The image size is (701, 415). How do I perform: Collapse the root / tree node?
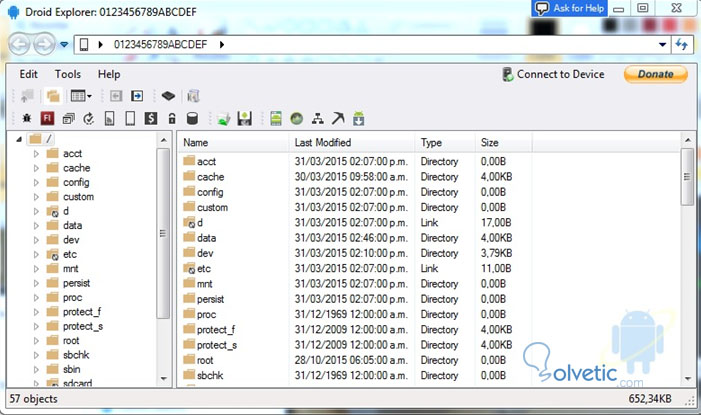19,140
